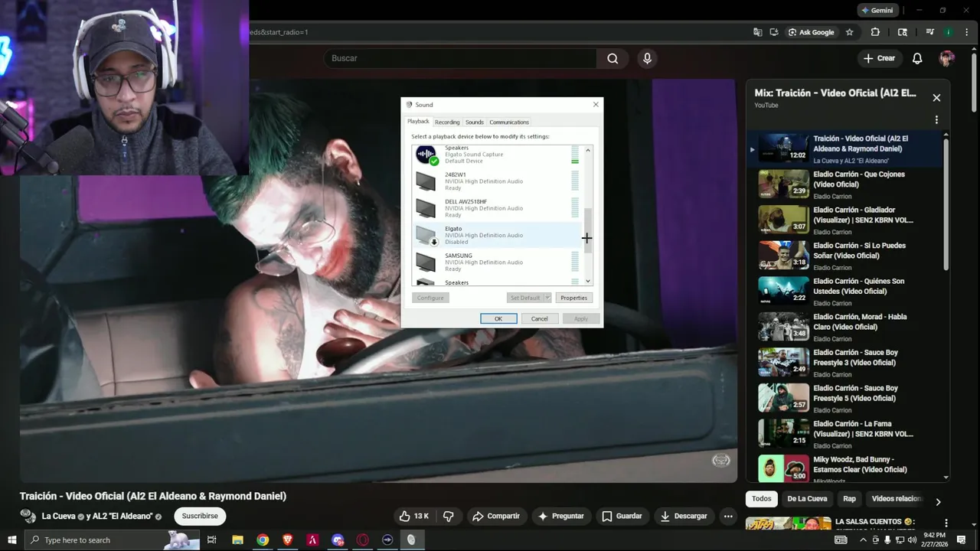
Task: Click the install app icon in address bar
Action: (x=774, y=32)
